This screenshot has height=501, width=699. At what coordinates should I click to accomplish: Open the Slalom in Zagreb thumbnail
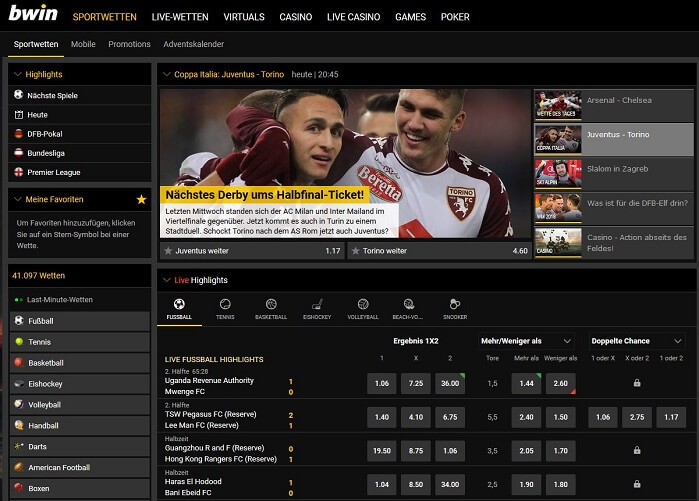click(558, 173)
